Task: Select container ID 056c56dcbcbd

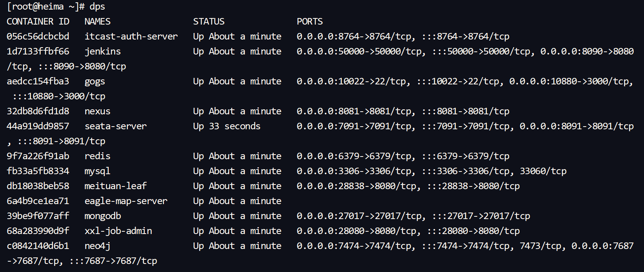Action: pyautogui.click(x=38, y=36)
